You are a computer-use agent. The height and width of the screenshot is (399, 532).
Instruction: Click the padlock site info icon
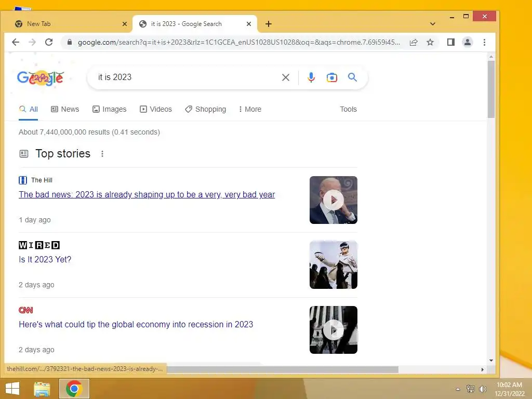point(70,42)
